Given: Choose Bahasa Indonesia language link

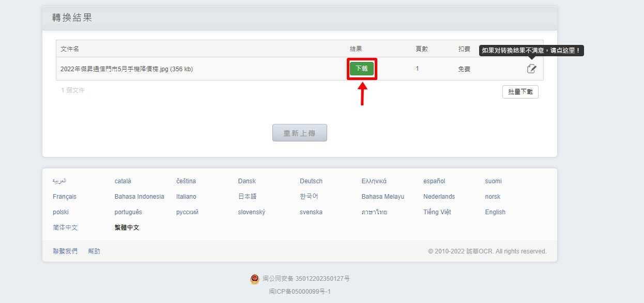Looking at the screenshot, I should [x=140, y=197].
